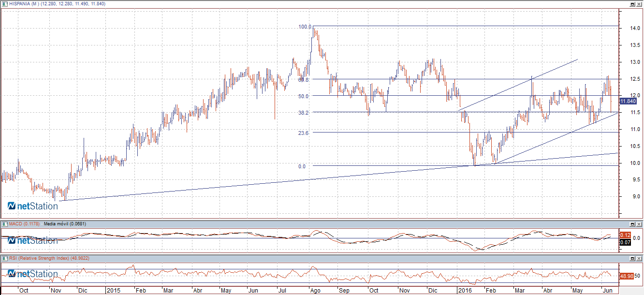
Task: Maximize the RSI indicator panel
Action: coord(632,259)
